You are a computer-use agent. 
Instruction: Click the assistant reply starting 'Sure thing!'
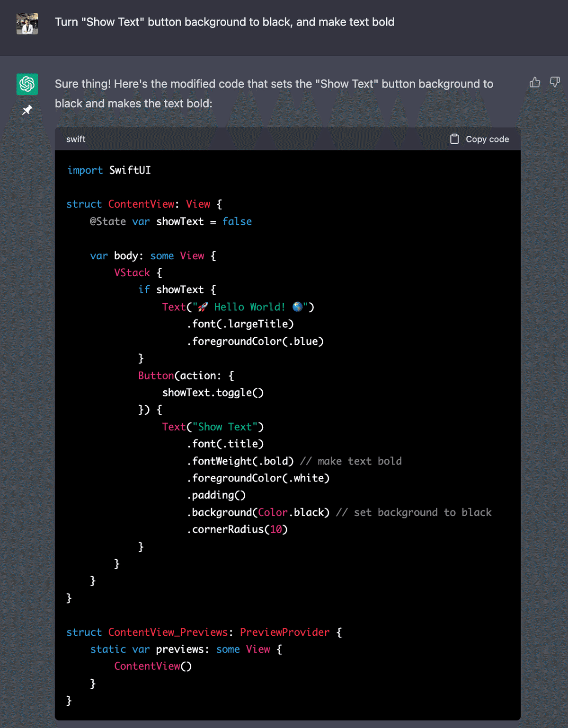click(x=274, y=94)
